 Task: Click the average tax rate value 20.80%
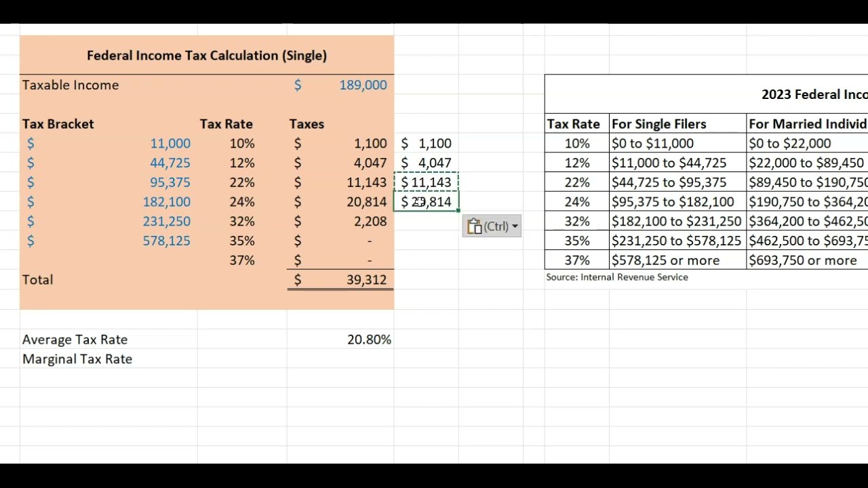pyautogui.click(x=340, y=340)
